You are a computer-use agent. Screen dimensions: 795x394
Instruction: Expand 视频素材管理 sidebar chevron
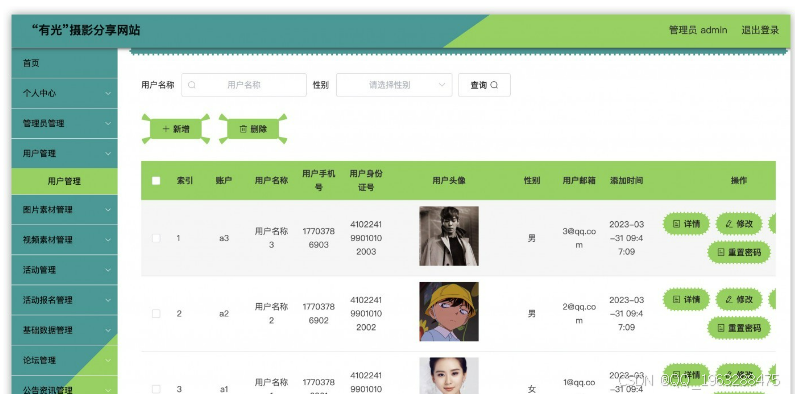point(108,240)
